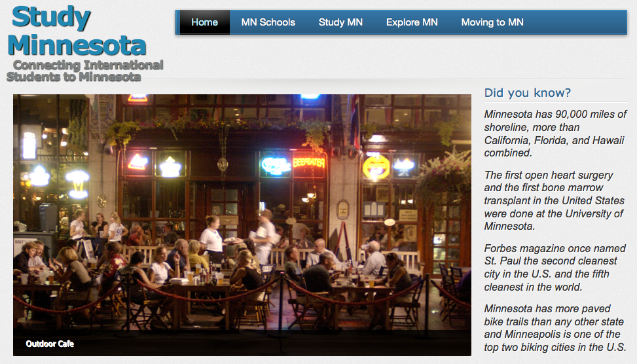Click the Study Minnesota logo title

tap(77, 31)
